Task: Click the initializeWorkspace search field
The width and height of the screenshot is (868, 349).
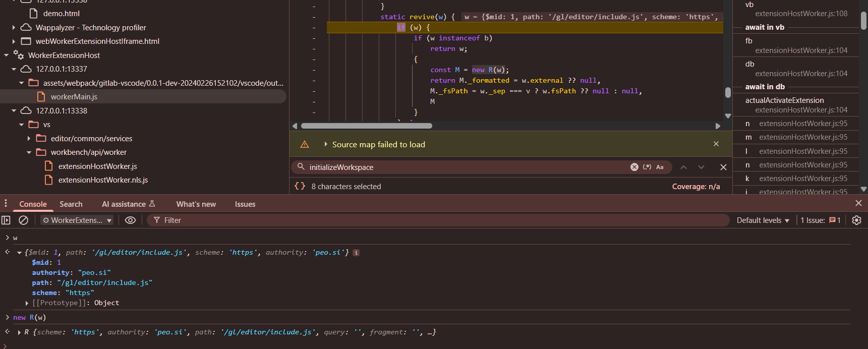Action: coord(467,167)
